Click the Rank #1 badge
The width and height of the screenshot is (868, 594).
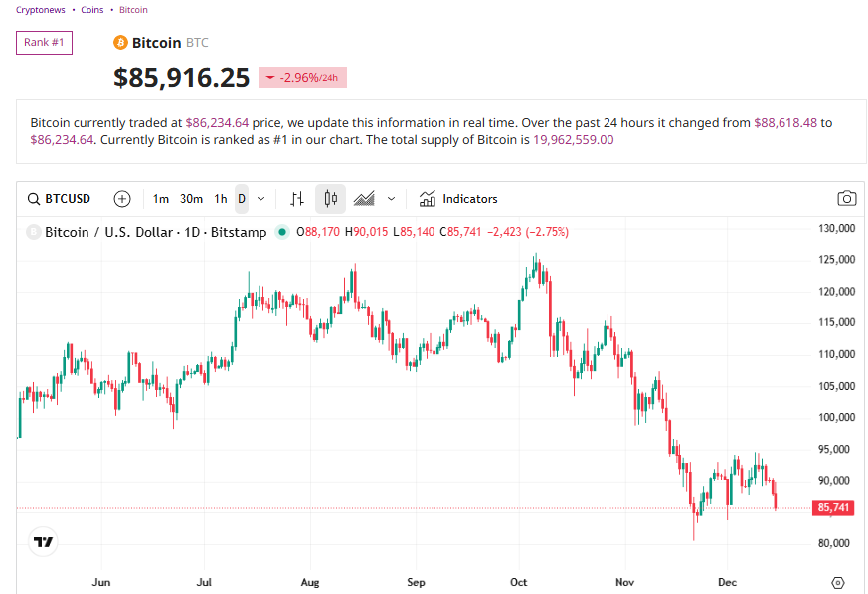tap(44, 43)
